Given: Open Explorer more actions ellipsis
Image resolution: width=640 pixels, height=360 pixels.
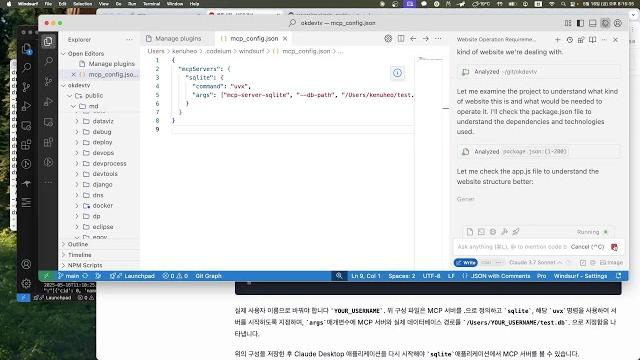Looking at the screenshot, I should 129,40.
